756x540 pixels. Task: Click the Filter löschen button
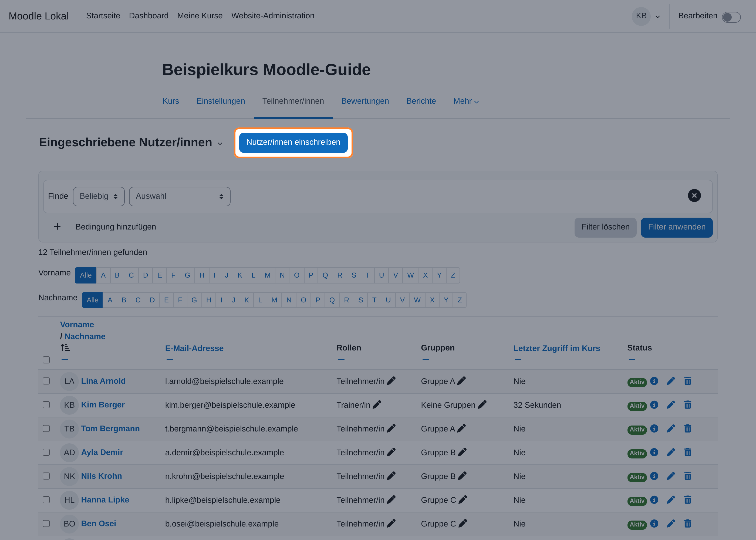pyautogui.click(x=605, y=227)
